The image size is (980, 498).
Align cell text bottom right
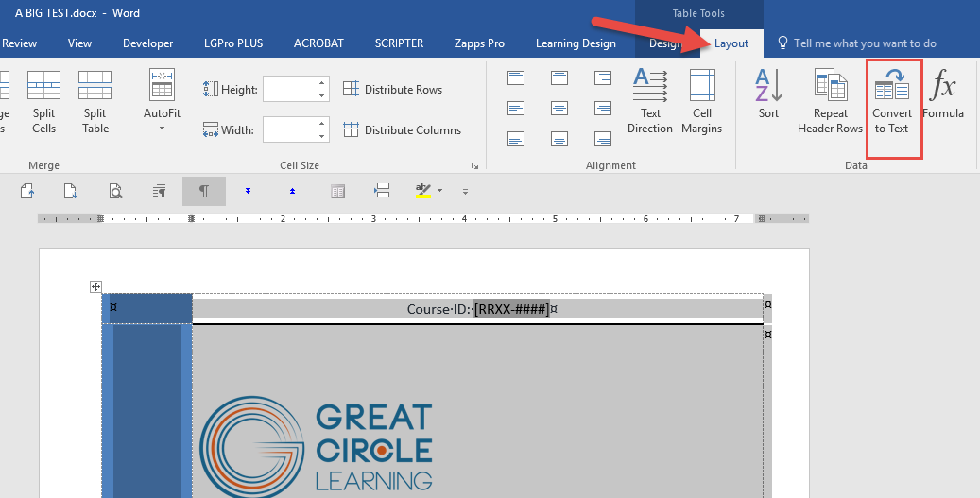[603, 138]
